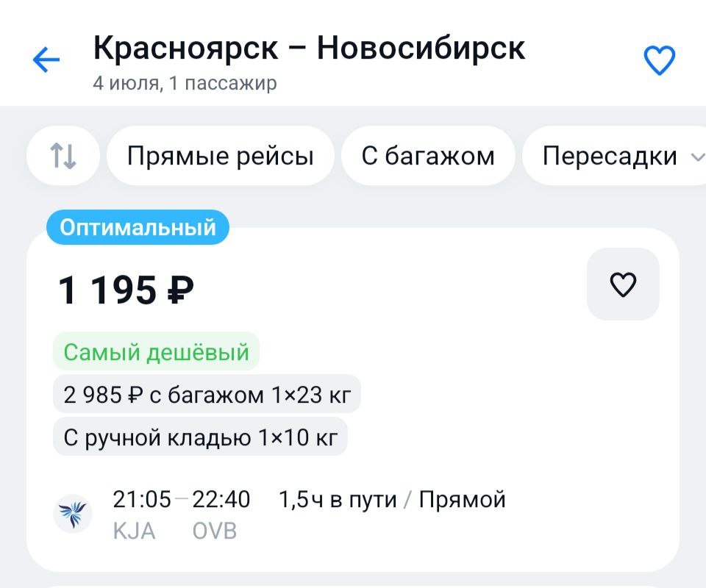Add Красноярск – Новосибирск search to favorites

[x=659, y=60]
